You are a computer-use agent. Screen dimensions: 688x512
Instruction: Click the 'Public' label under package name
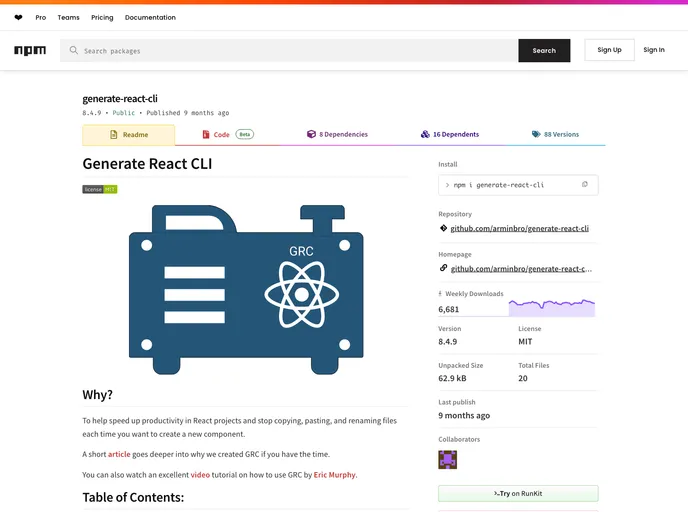pos(124,113)
